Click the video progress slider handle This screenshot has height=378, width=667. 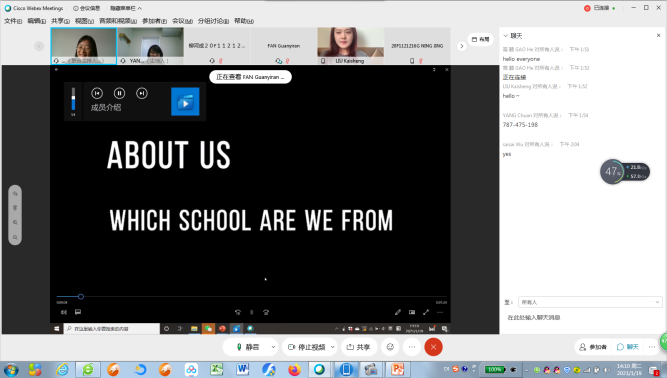click(81, 296)
